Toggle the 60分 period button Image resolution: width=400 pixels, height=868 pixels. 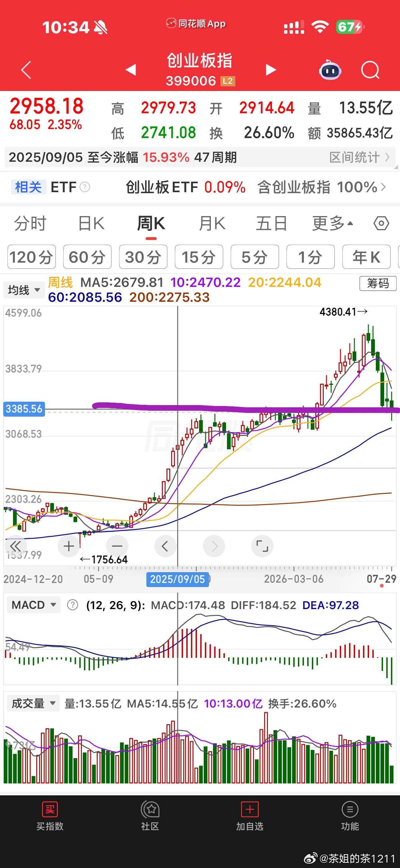87,257
